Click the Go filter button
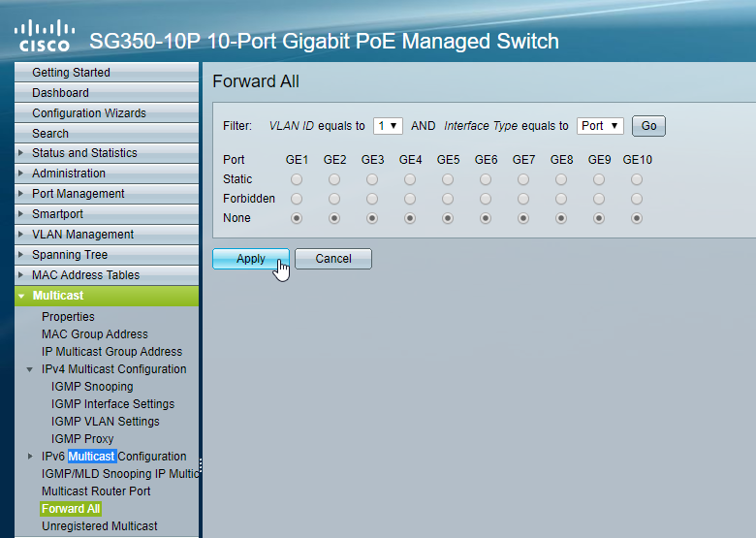This screenshot has width=756, height=538. (x=648, y=126)
